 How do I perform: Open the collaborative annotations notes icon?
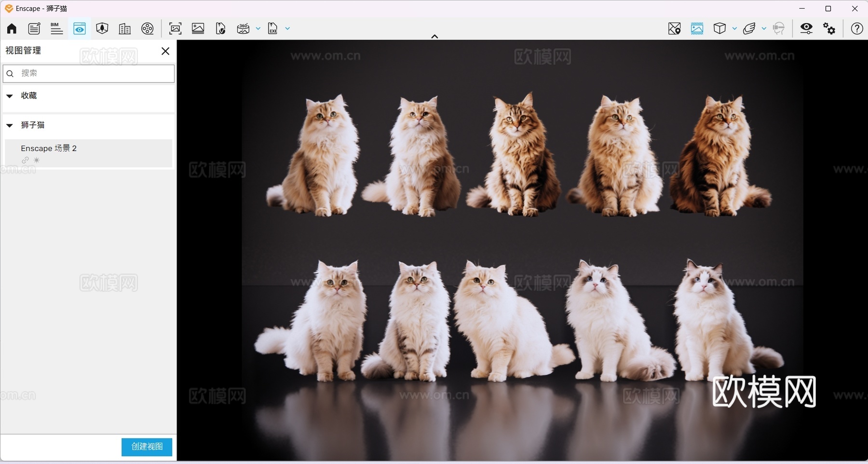tap(34, 28)
